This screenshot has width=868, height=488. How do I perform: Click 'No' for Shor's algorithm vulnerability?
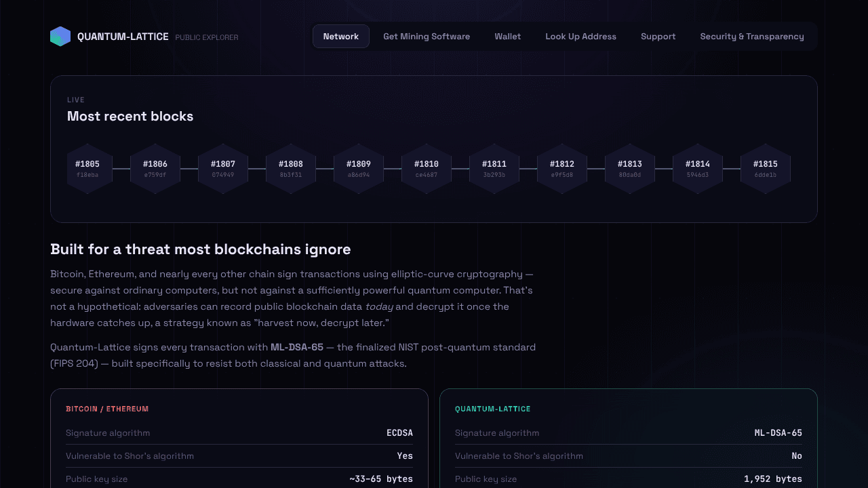tap(797, 455)
